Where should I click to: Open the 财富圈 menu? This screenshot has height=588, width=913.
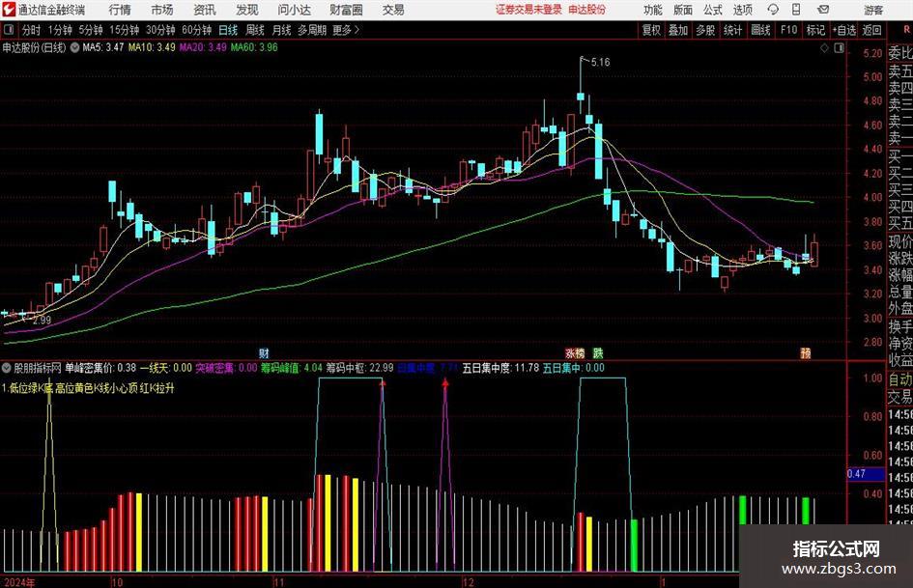(346, 10)
